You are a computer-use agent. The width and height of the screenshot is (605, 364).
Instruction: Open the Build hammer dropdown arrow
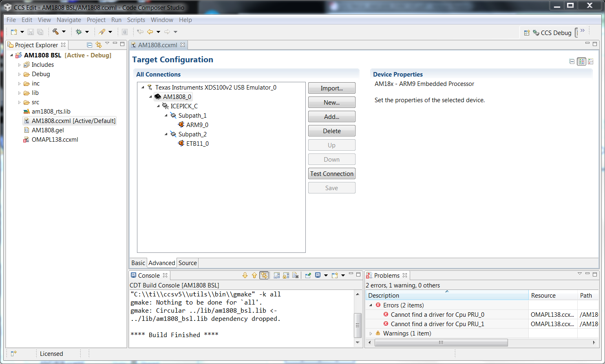coord(64,32)
